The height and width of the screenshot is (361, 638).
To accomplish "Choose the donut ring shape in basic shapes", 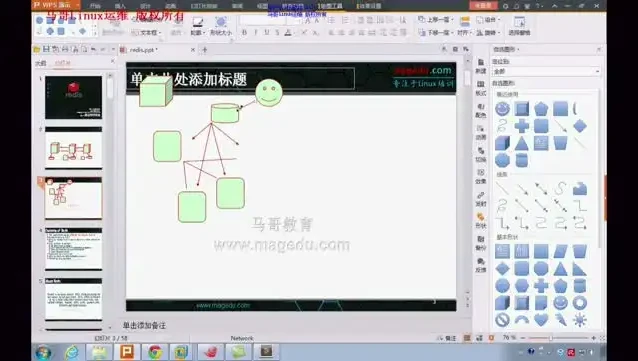I will (580, 303).
